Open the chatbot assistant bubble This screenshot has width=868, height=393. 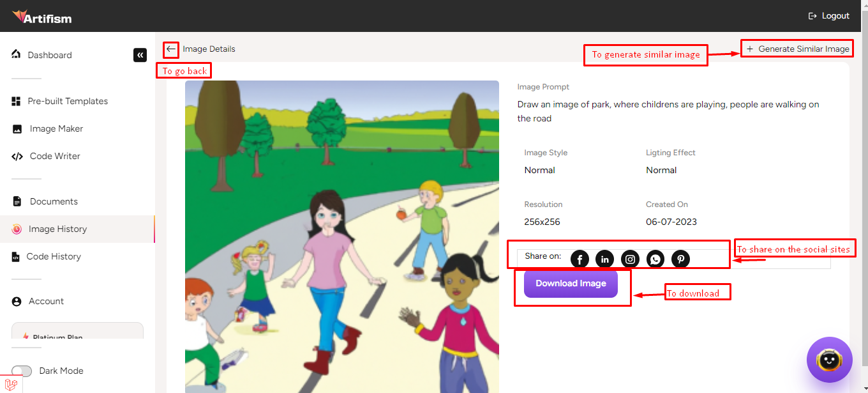(x=829, y=360)
